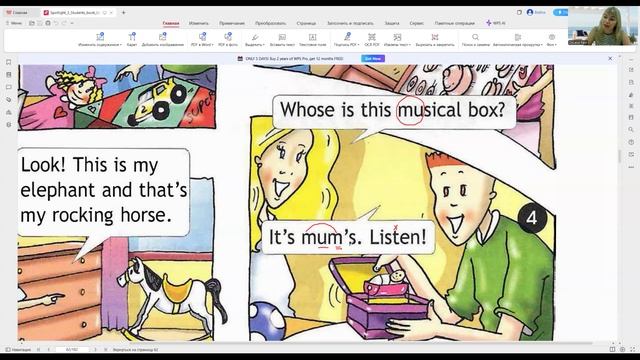Switch to Заполнить и подписать tab
This screenshot has width=640, height=360.
(x=350, y=23)
